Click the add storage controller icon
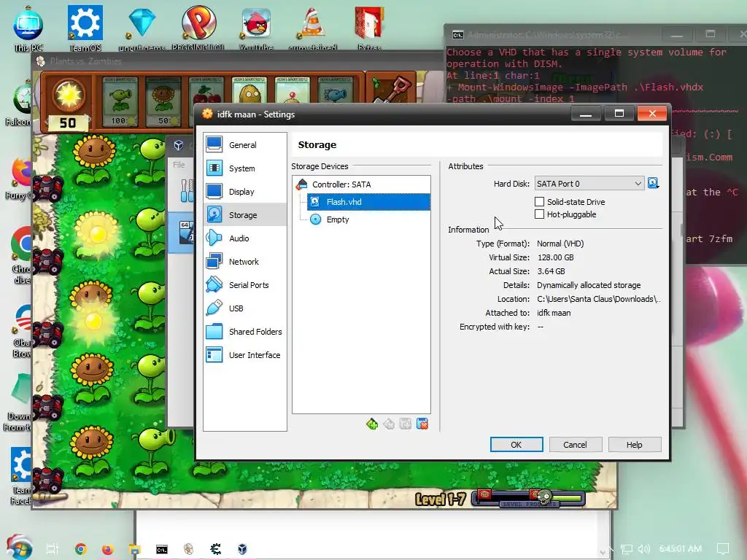747x560 pixels. tap(372, 424)
